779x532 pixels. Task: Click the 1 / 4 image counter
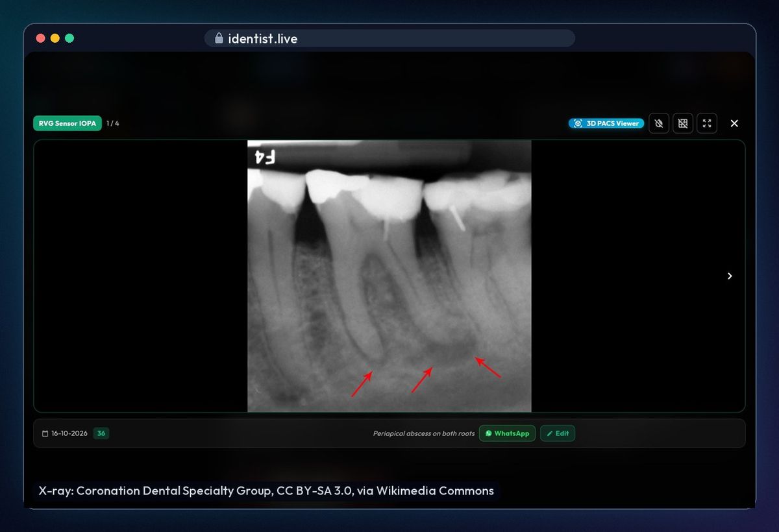point(113,123)
